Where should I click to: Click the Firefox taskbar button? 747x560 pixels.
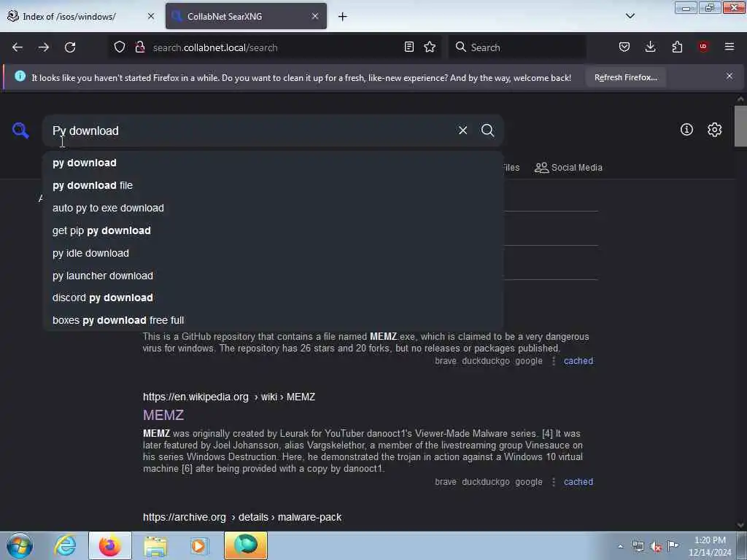click(x=109, y=545)
